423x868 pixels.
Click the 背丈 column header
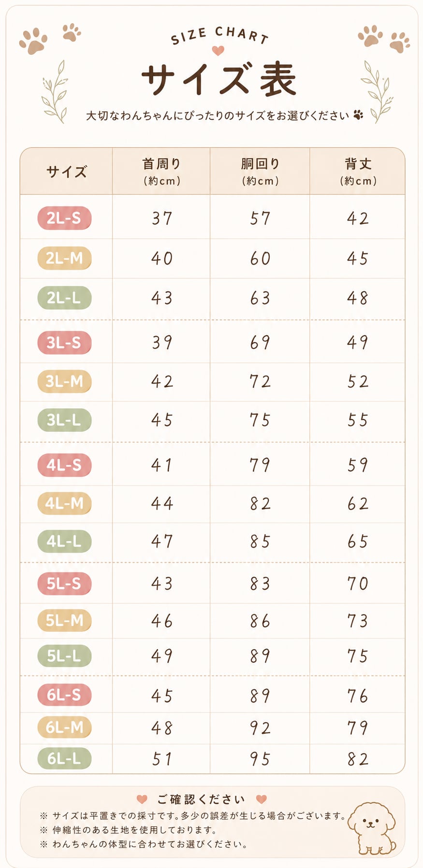tap(358, 171)
